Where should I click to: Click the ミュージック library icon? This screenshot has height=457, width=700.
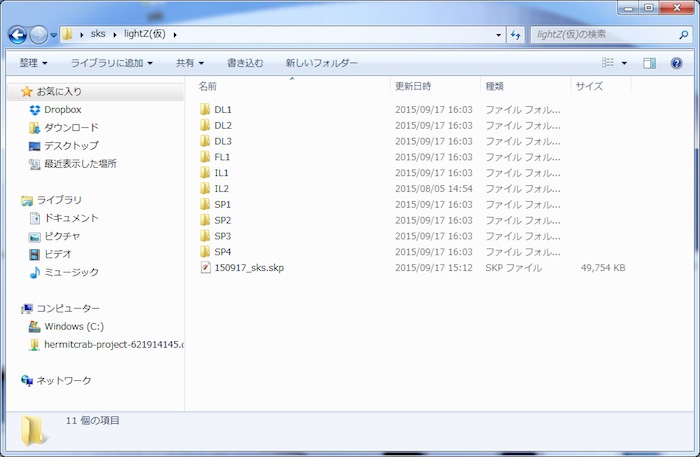click(x=35, y=272)
